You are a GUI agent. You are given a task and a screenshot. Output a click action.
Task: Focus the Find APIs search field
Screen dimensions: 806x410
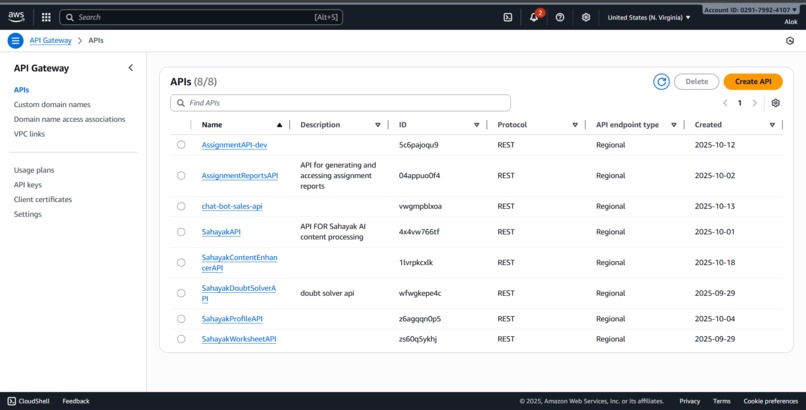point(340,103)
